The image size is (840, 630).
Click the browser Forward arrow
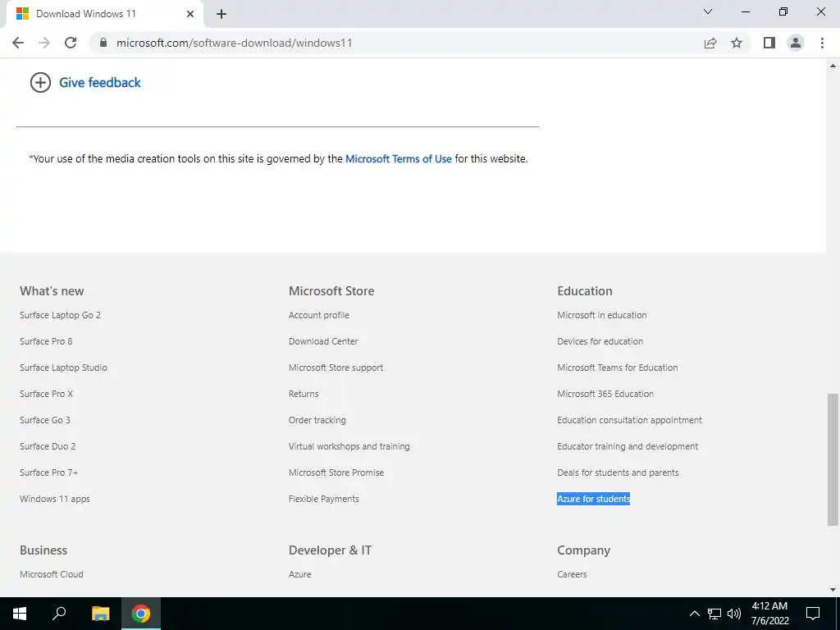(44, 43)
